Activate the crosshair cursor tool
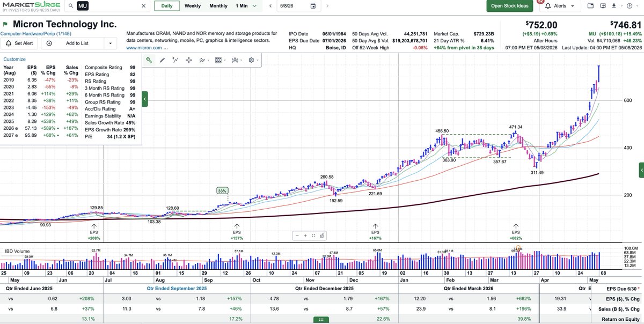The width and height of the screenshot is (644, 324). tap(189, 60)
